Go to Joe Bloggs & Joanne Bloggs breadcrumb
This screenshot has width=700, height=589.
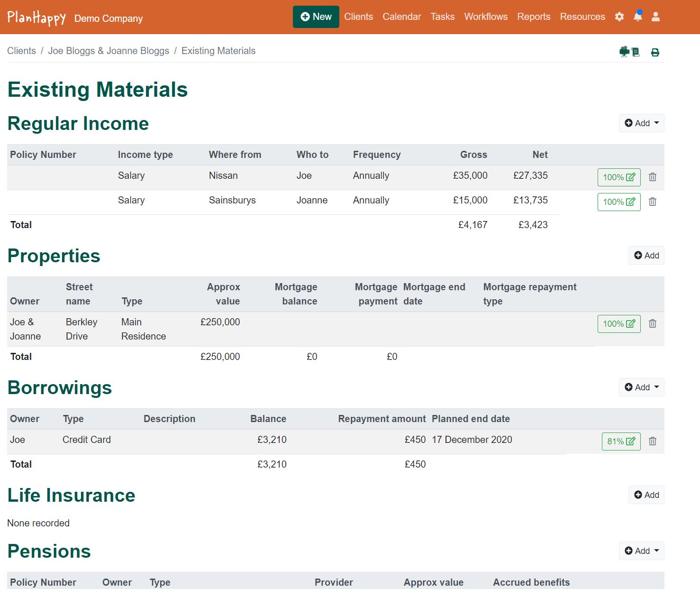(109, 51)
